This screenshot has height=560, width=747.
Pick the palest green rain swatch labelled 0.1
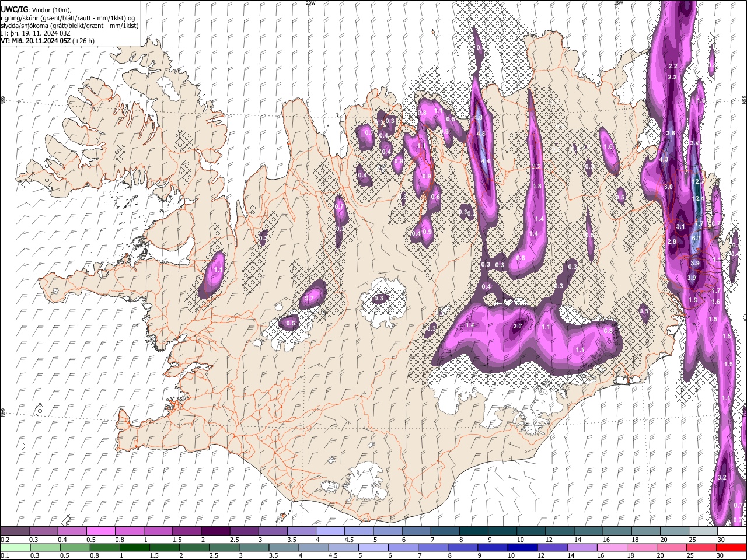click(x=15, y=547)
